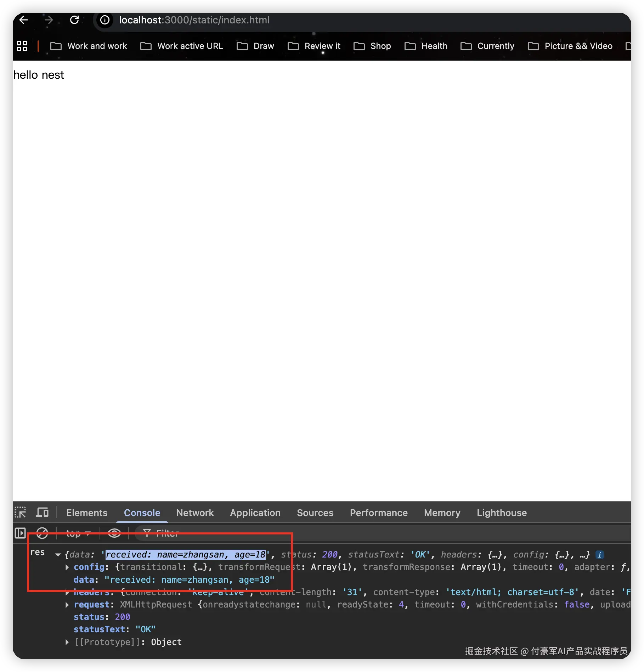Click the res log label

coord(38,552)
